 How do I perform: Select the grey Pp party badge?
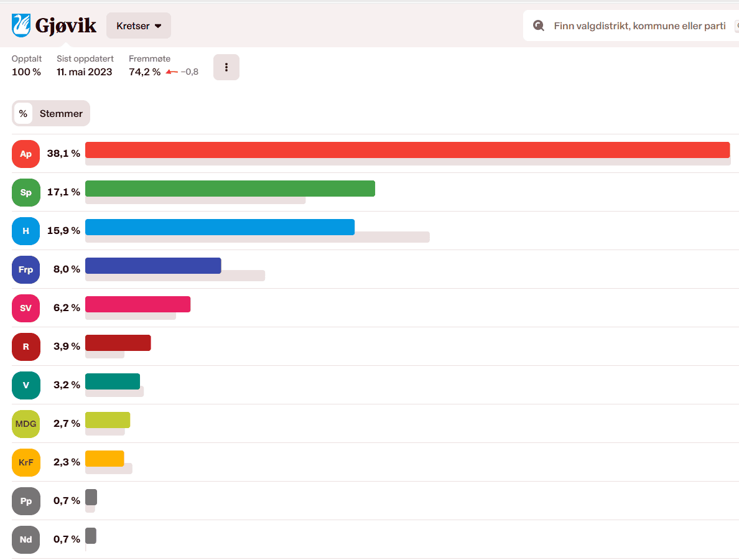(26, 501)
